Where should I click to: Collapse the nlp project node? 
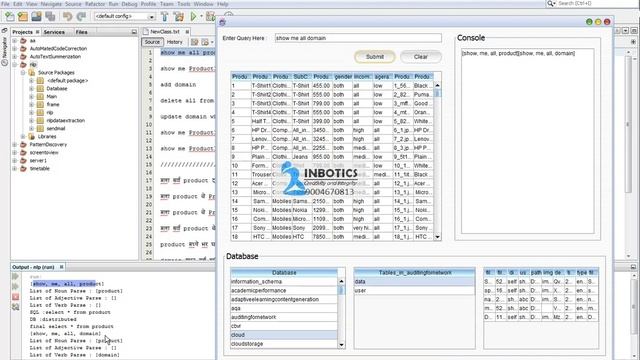point(15,64)
